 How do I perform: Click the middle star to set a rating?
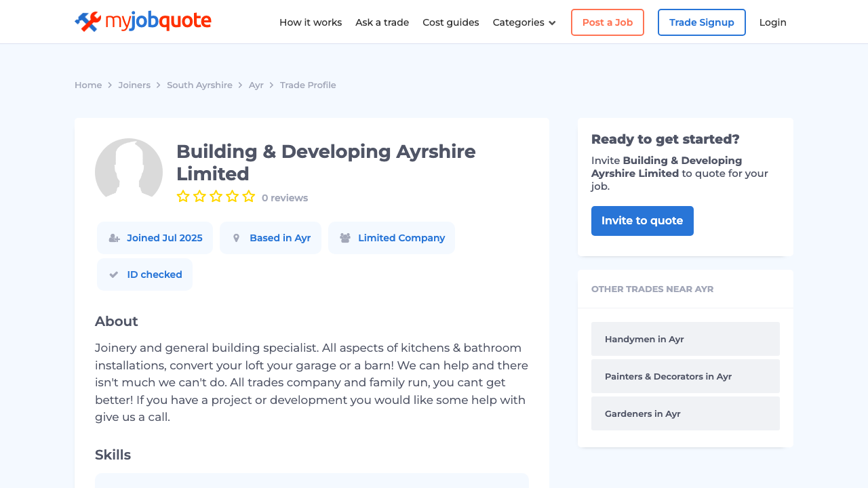point(216,196)
